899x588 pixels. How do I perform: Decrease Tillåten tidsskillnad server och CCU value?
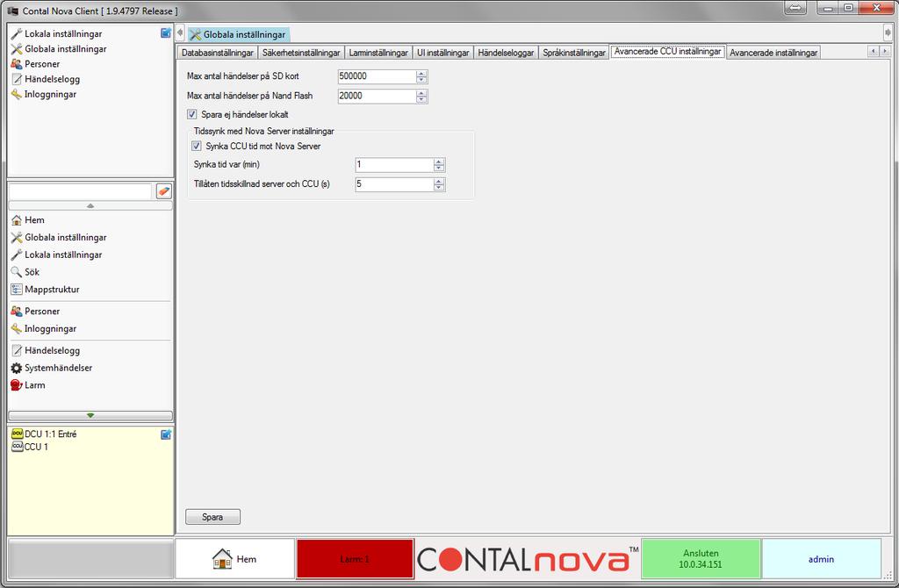tap(439, 188)
